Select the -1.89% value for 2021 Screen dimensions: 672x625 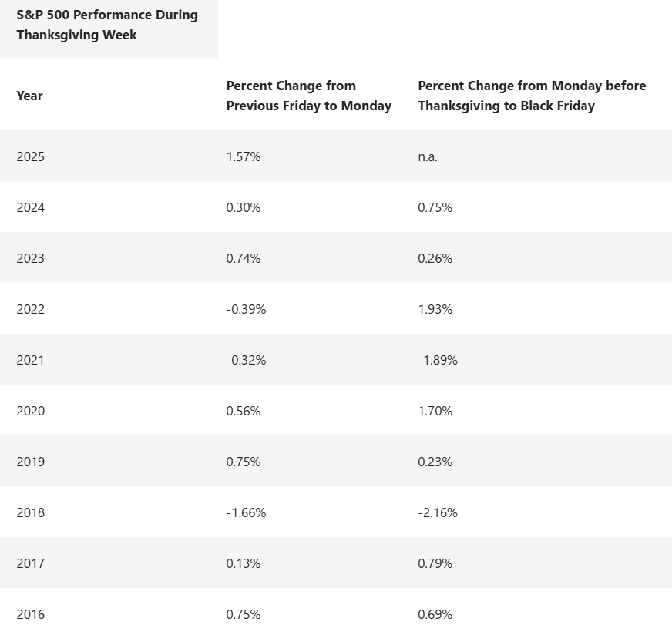438,360
